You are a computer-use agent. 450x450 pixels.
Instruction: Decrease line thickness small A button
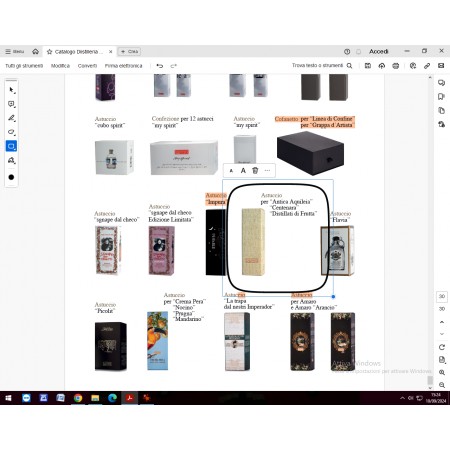click(231, 171)
